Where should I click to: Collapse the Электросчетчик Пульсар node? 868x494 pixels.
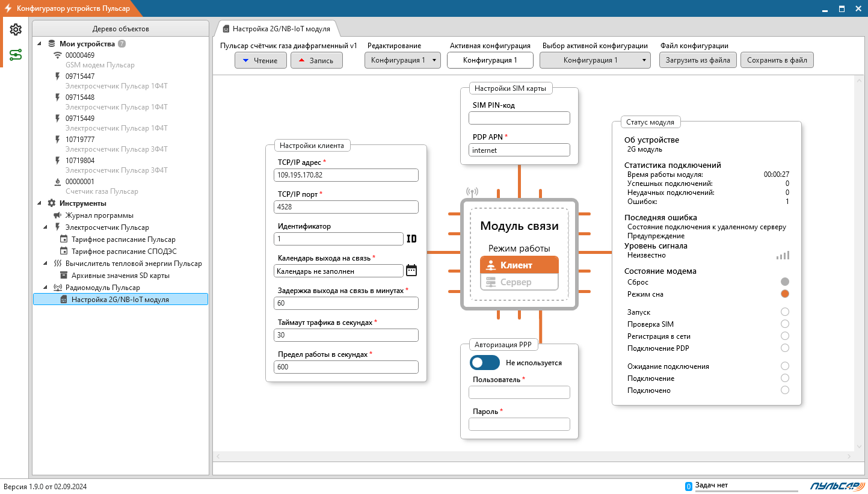pos(46,227)
